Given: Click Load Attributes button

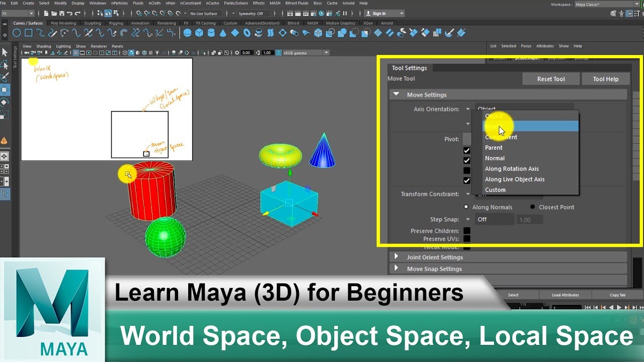Looking at the screenshot, I should point(565,295).
